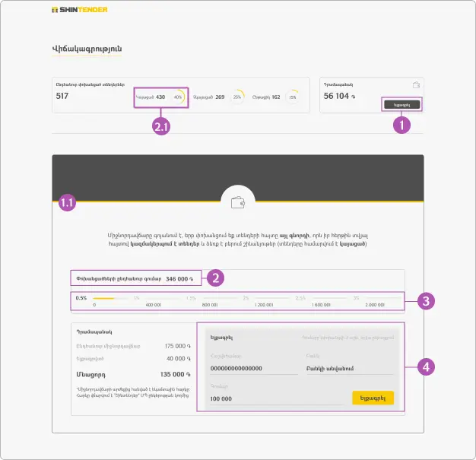The height and width of the screenshot is (460, 476).
Task: Click the purple annotation marker 1.1
Action: [x=67, y=202]
